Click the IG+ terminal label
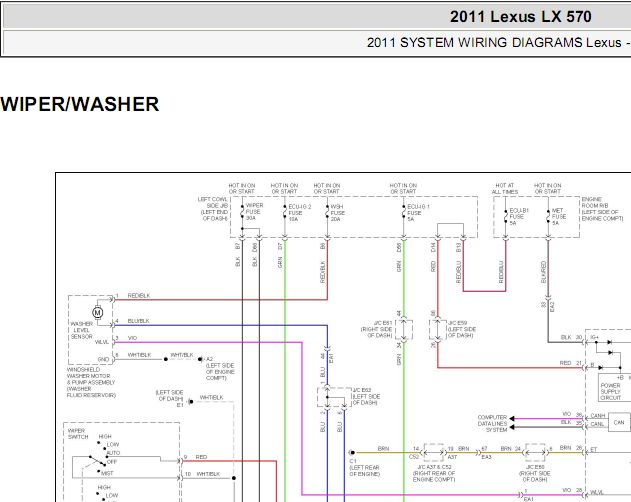This screenshot has height=502, width=631. [595, 337]
